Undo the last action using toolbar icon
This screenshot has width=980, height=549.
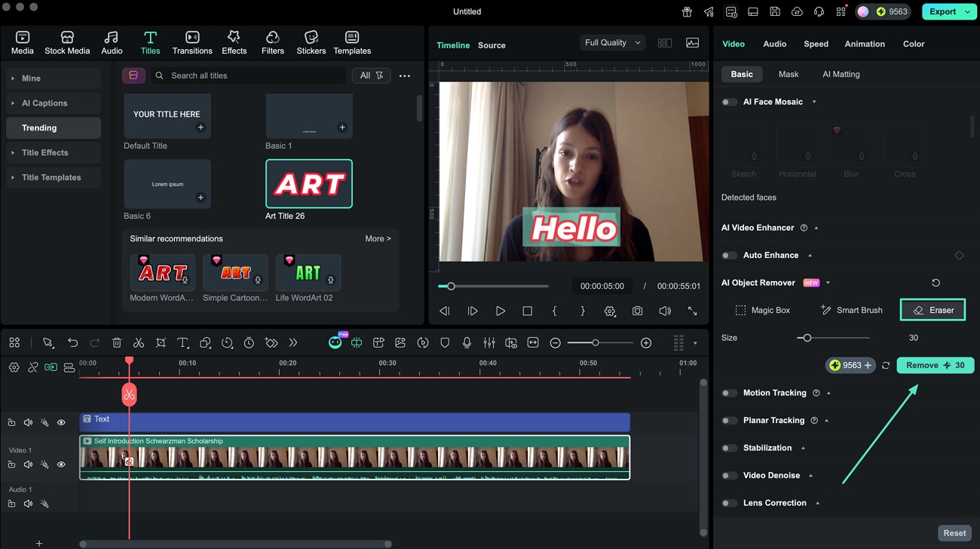pyautogui.click(x=72, y=342)
